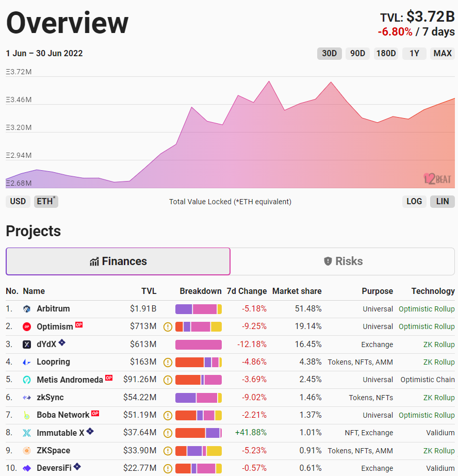The height and width of the screenshot is (476, 458).
Task: Switch chart scale to LOG
Action: click(414, 201)
